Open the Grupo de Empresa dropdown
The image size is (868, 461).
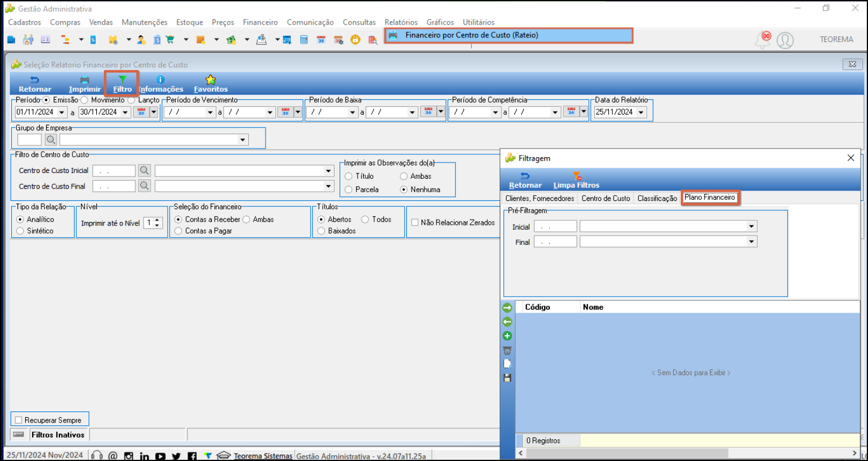pyautogui.click(x=243, y=140)
